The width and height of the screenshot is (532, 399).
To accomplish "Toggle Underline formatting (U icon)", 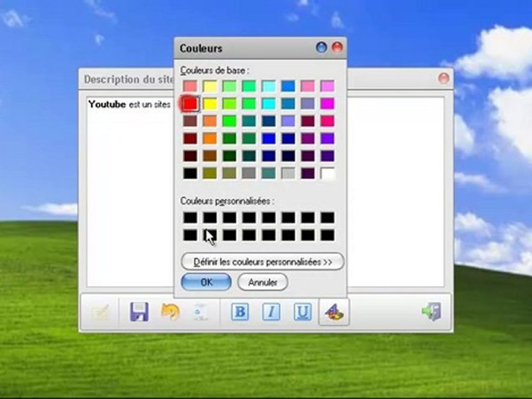I will pyautogui.click(x=303, y=311).
